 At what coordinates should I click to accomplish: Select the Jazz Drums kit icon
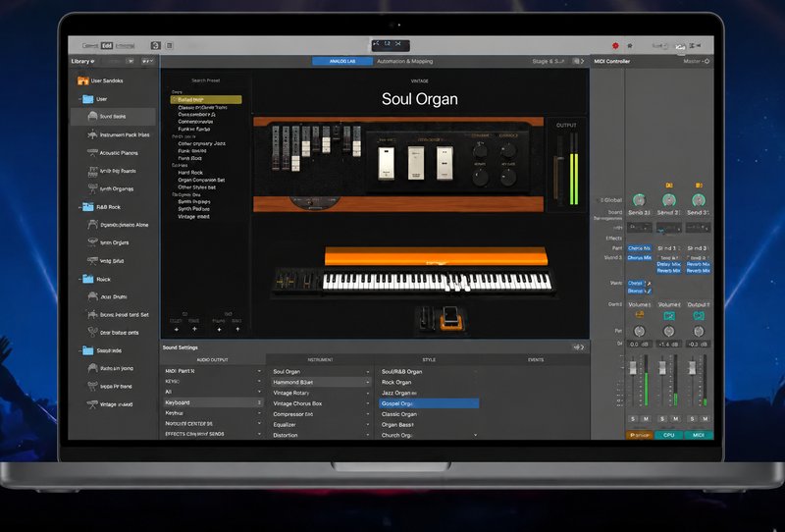click(92, 296)
